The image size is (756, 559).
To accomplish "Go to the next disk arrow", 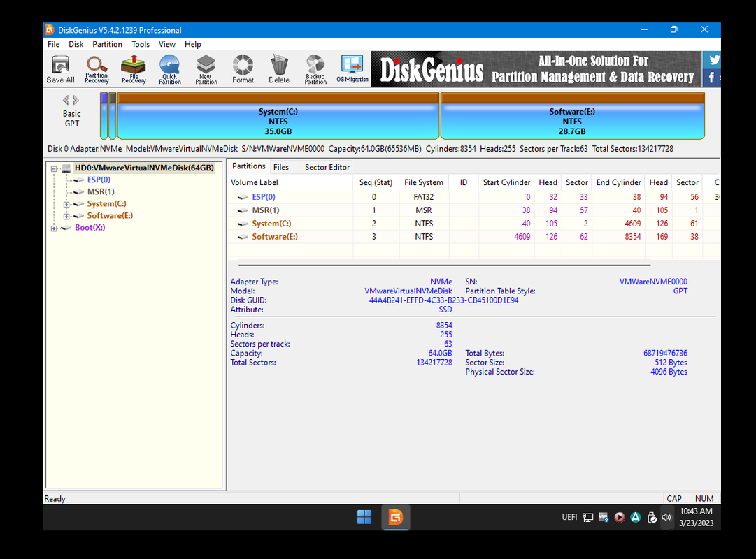I will click(x=76, y=100).
